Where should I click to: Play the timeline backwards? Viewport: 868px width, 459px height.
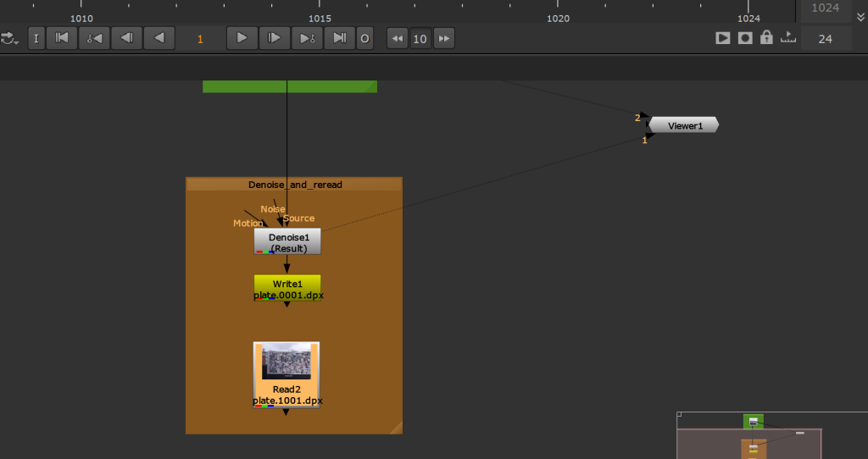(159, 38)
